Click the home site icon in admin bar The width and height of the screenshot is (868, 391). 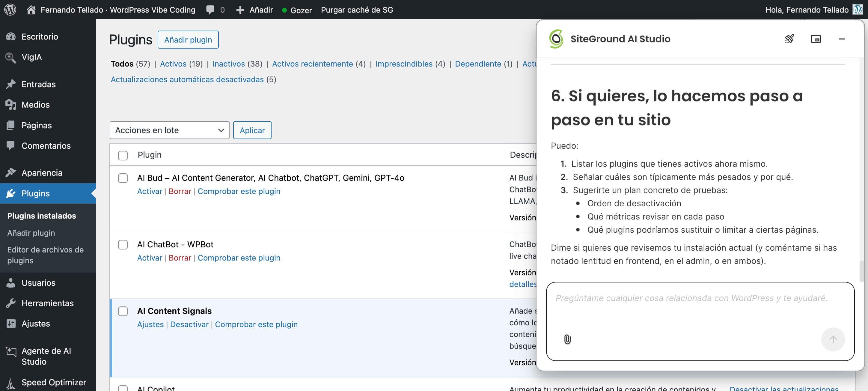tap(31, 10)
